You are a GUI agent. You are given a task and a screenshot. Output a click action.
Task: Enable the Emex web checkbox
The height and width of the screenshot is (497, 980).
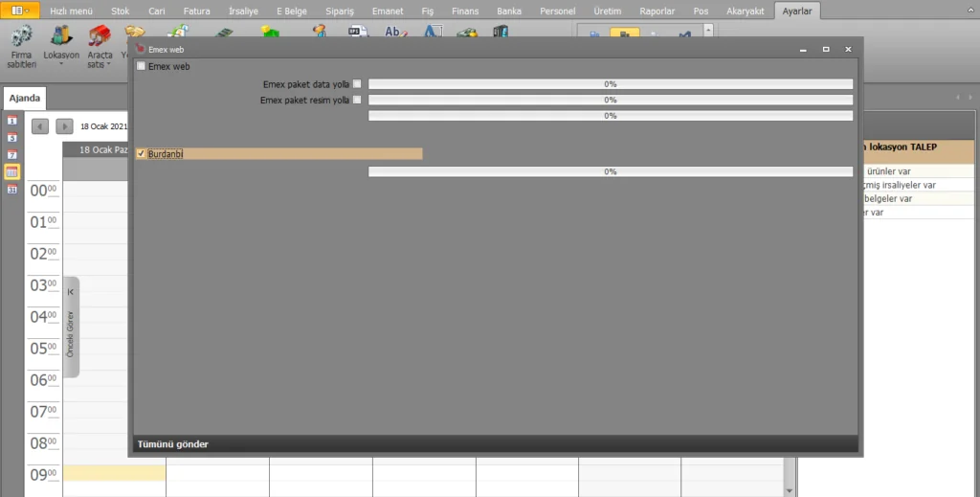coord(142,66)
